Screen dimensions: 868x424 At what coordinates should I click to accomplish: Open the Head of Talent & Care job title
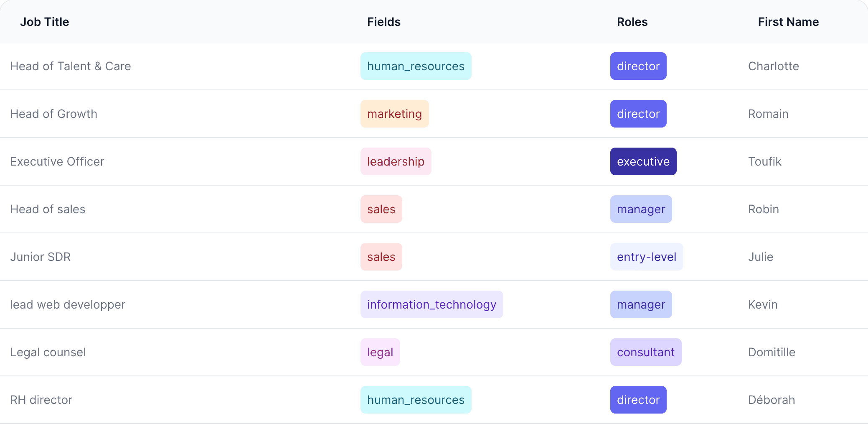click(x=71, y=66)
